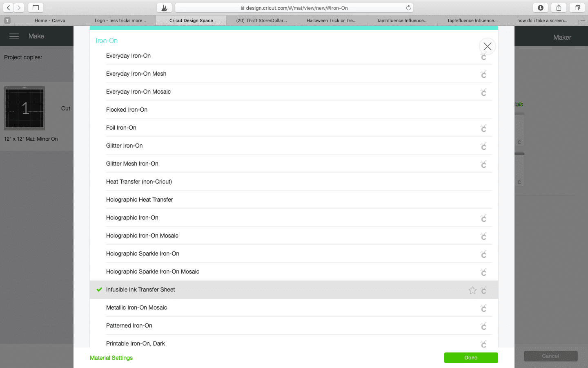588x368 pixels.
Task: Click Cricut icon beside Holographic Sparkle Iron-On Mosaic
Action: tap(483, 272)
